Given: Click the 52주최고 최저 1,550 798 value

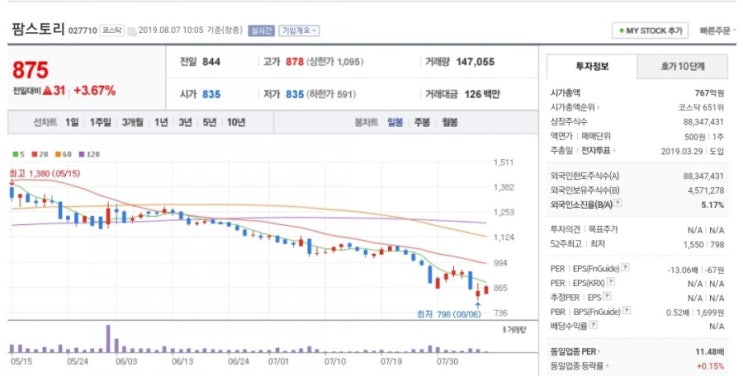Looking at the screenshot, I should point(704,245).
